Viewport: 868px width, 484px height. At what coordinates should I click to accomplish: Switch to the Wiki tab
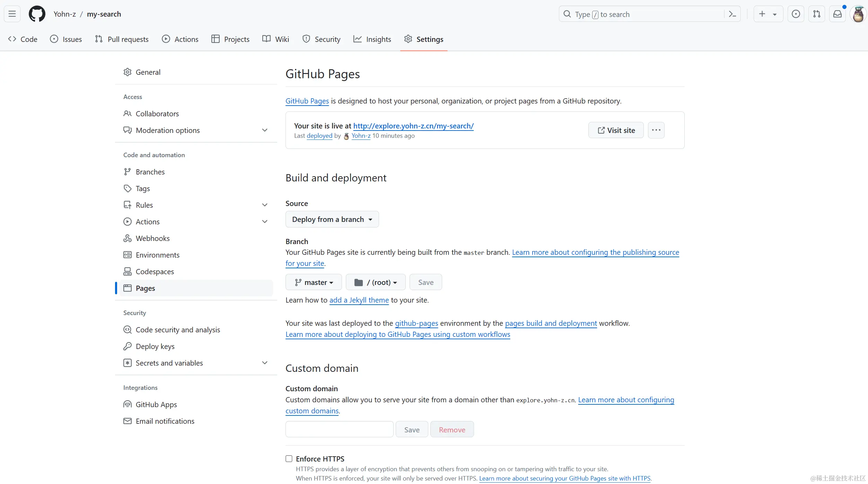tap(275, 39)
